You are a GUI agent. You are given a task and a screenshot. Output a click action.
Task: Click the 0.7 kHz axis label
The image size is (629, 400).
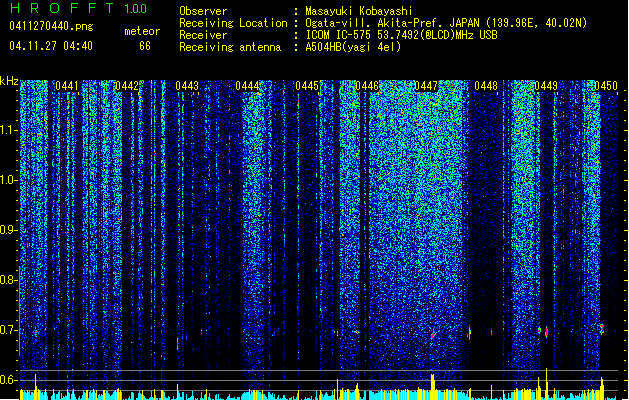[x=9, y=330]
